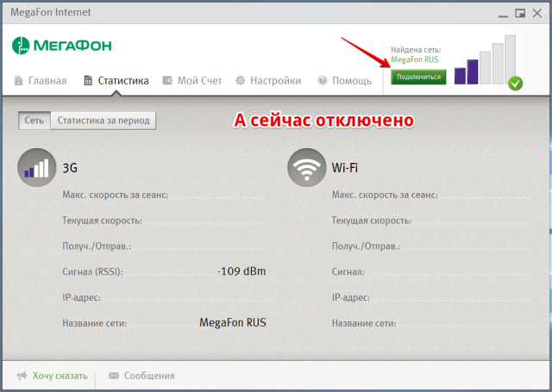Click the MegaFon RUS found network name
This screenshot has width=552, height=392.
click(415, 59)
